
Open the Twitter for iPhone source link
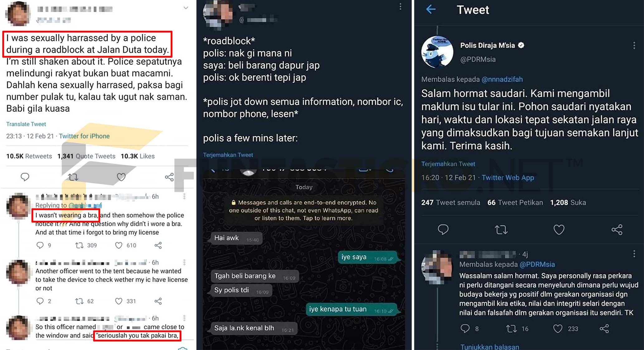(x=84, y=136)
